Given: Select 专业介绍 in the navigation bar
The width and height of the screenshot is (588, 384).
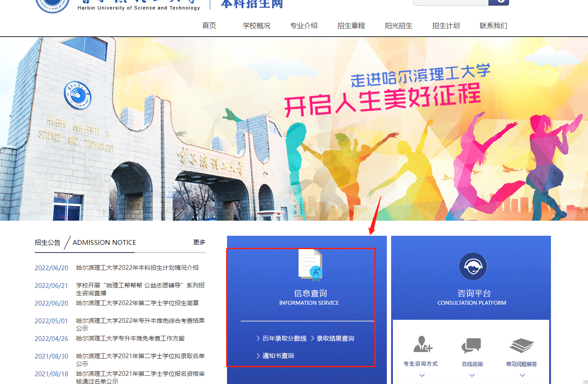Looking at the screenshot, I should (304, 26).
